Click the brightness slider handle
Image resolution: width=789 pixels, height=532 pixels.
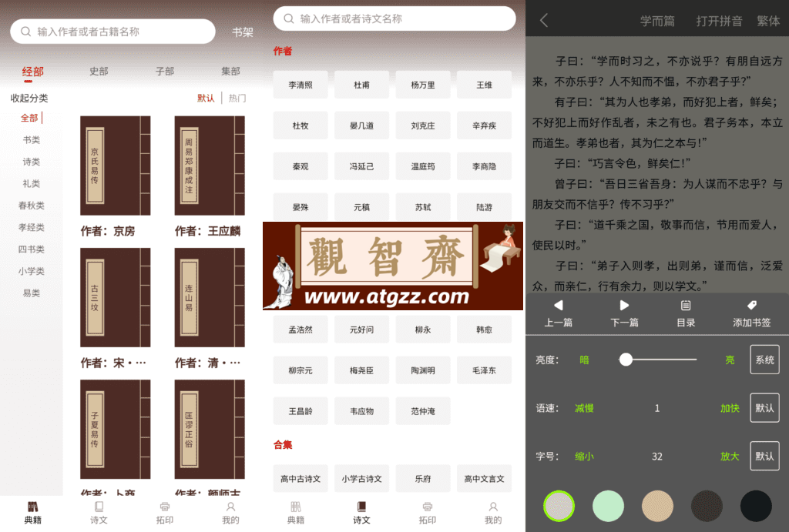626,360
